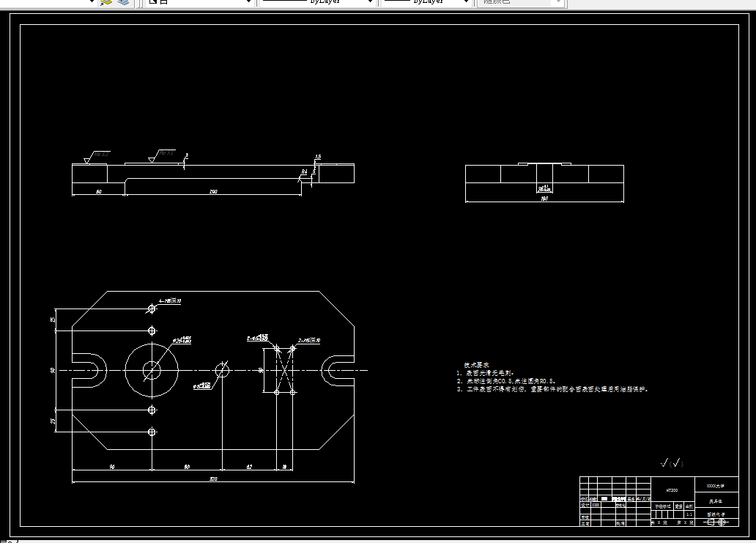The height and width of the screenshot is (543, 756).
Task: Click the blue layer states toolbar icon
Action: [123, 2]
